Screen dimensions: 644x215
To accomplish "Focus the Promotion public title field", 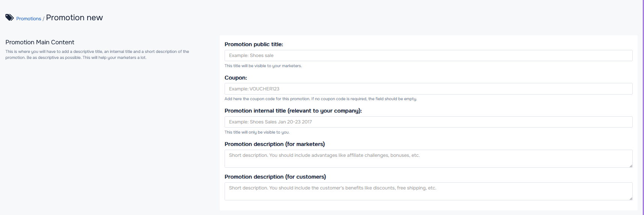I will coord(428,56).
